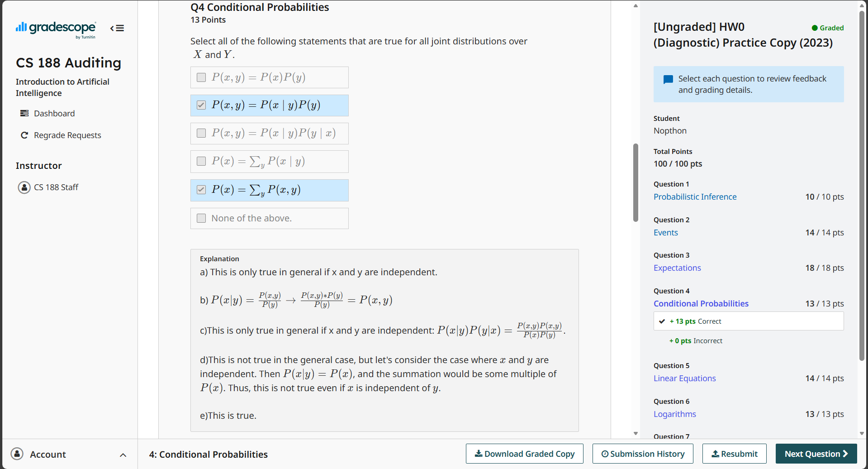Open the Dashboard menu item
Screen dimensions: 868x469
click(x=54, y=113)
